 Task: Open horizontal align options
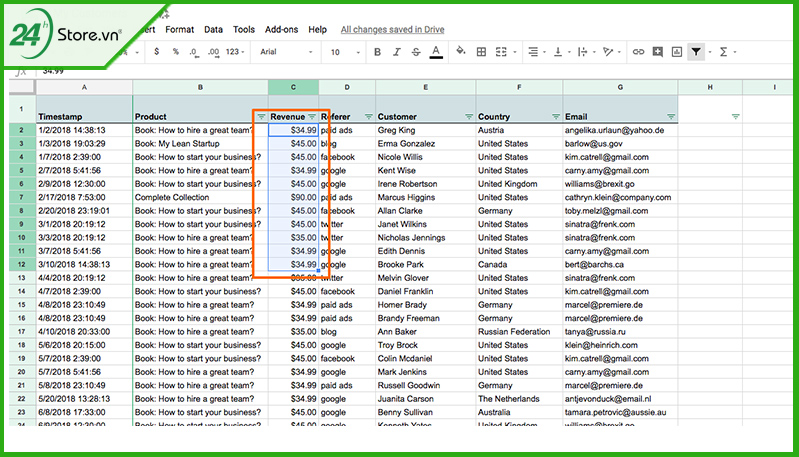coord(536,52)
